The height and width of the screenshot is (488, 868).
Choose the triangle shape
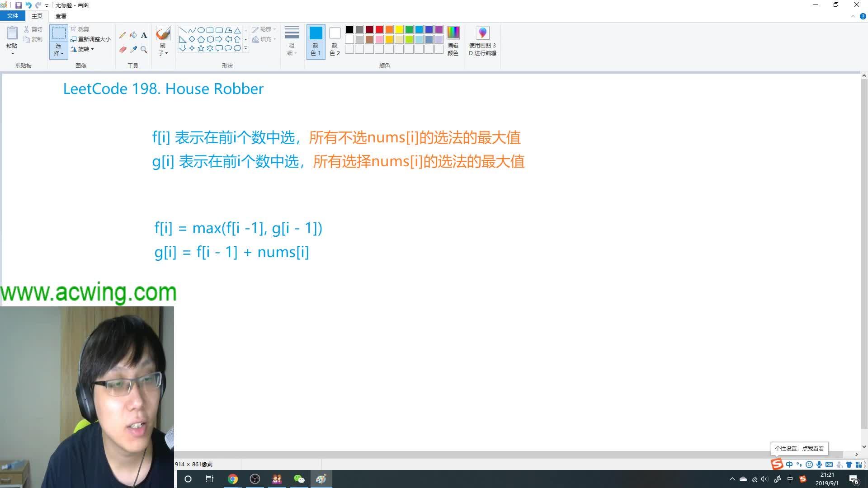click(237, 30)
